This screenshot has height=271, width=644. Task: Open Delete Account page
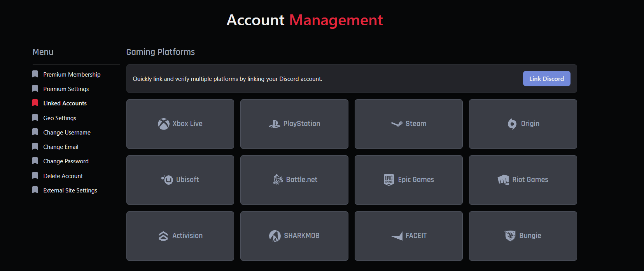63,176
